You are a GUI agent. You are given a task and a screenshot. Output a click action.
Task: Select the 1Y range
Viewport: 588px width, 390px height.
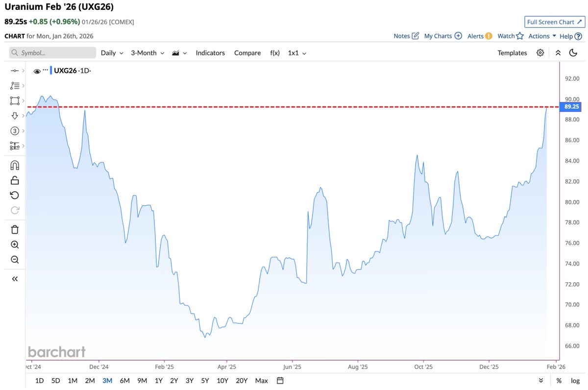click(x=159, y=381)
